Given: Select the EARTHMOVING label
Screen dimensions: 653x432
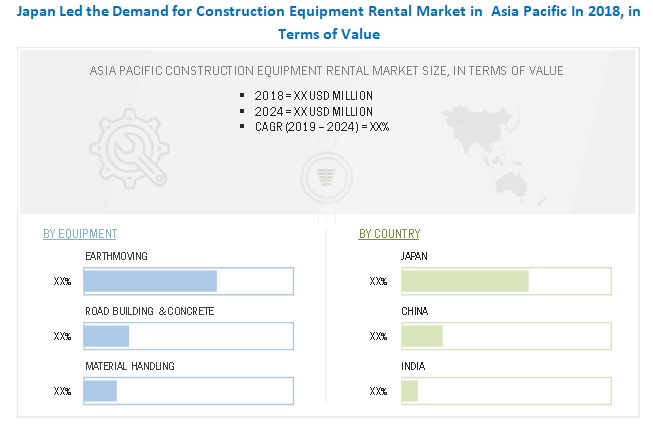Looking at the screenshot, I should (x=116, y=256).
